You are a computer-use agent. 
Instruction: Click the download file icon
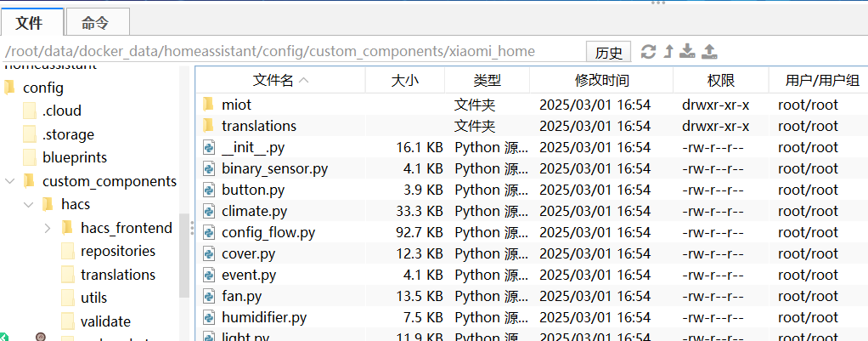688,52
